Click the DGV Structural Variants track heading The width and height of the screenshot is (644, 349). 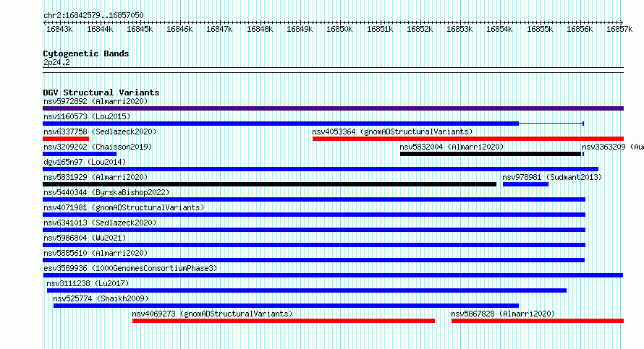click(x=101, y=92)
